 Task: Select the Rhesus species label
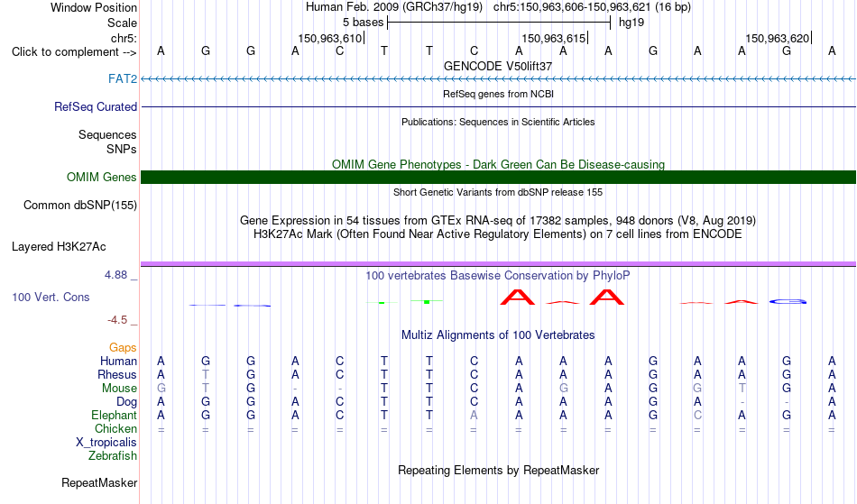117,374
